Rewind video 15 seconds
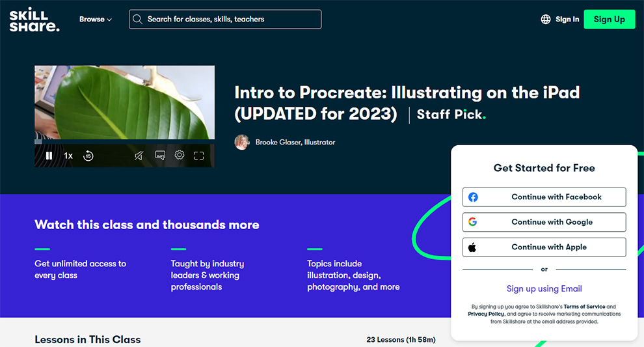 coord(88,156)
